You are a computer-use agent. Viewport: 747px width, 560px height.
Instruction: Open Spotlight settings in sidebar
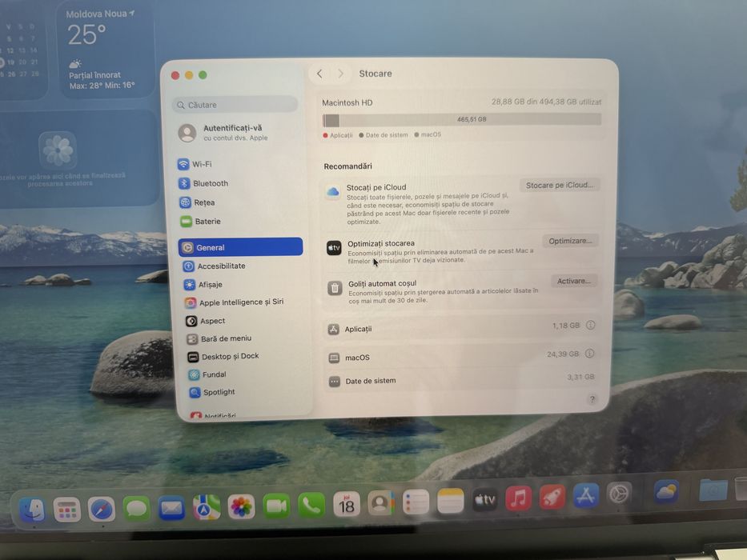(212, 392)
